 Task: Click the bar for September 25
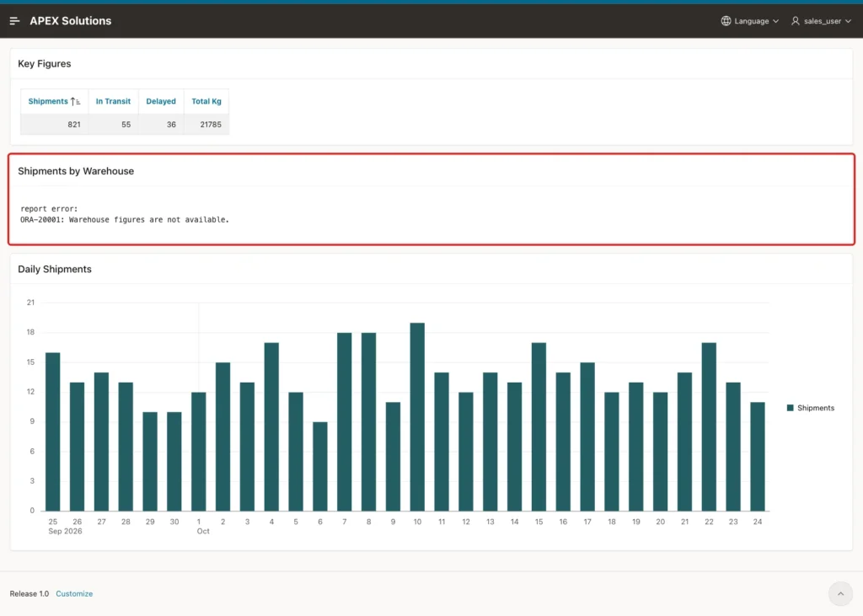point(53,431)
